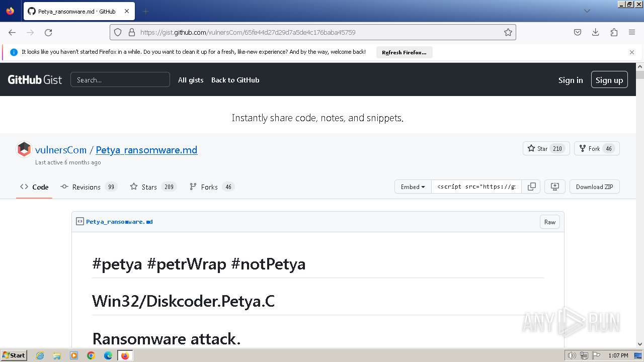This screenshot has height=362, width=644.
Task: Open the vulnersCom avatar image
Action: [24, 150]
